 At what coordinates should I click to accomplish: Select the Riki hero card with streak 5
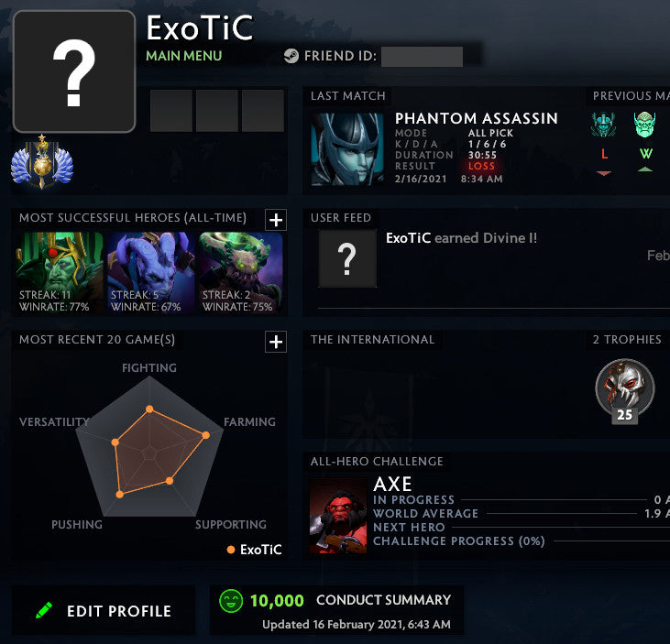pos(151,273)
